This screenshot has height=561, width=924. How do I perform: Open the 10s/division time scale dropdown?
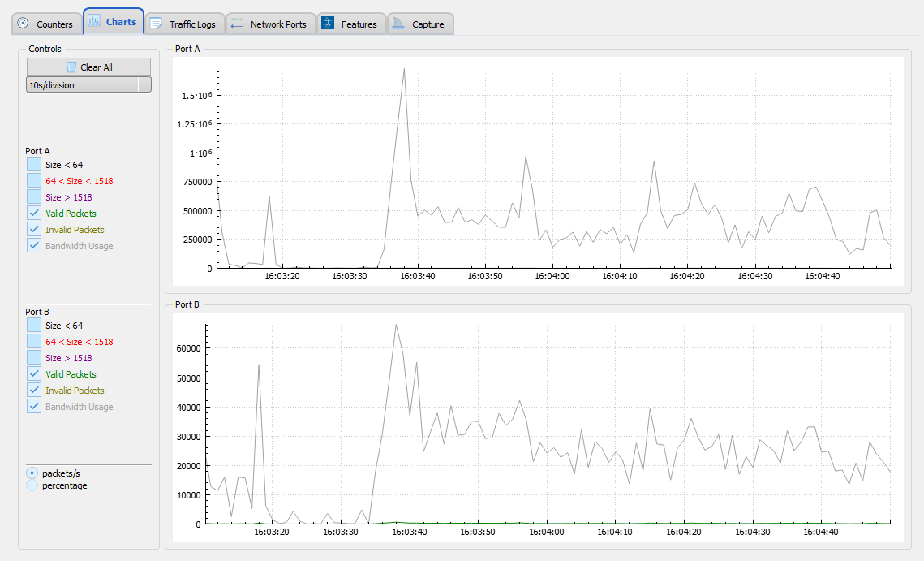click(x=88, y=84)
